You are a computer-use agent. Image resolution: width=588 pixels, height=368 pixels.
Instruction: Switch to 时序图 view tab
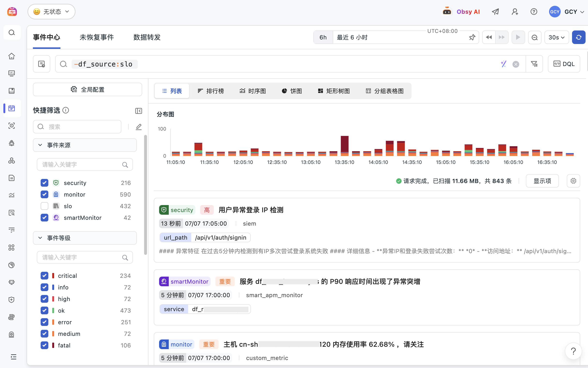click(x=252, y=91)
